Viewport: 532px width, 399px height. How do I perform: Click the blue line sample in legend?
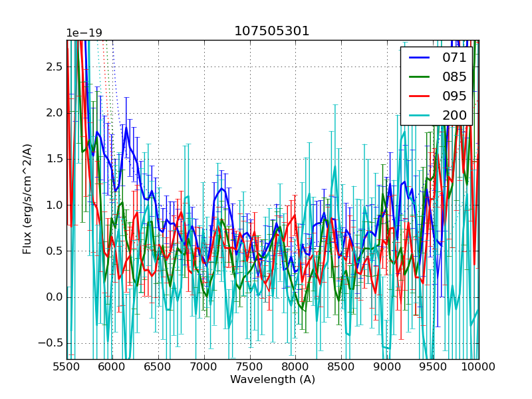(420, 58)
